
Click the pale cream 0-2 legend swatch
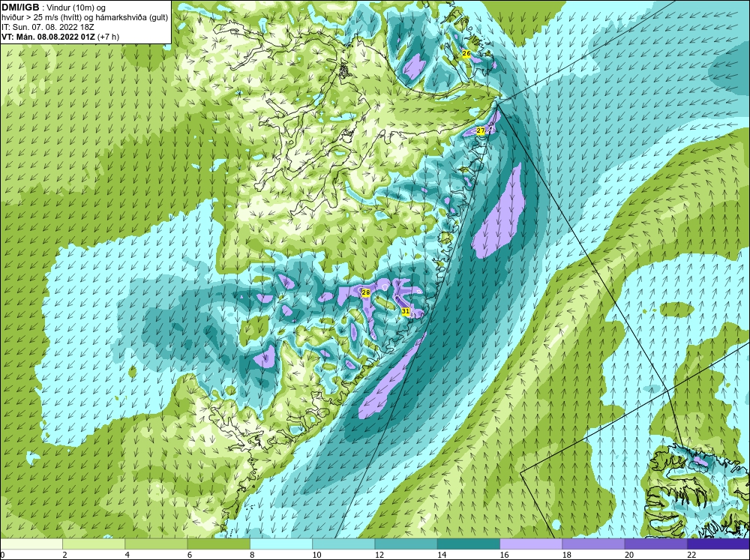click(x=31, y=544)
